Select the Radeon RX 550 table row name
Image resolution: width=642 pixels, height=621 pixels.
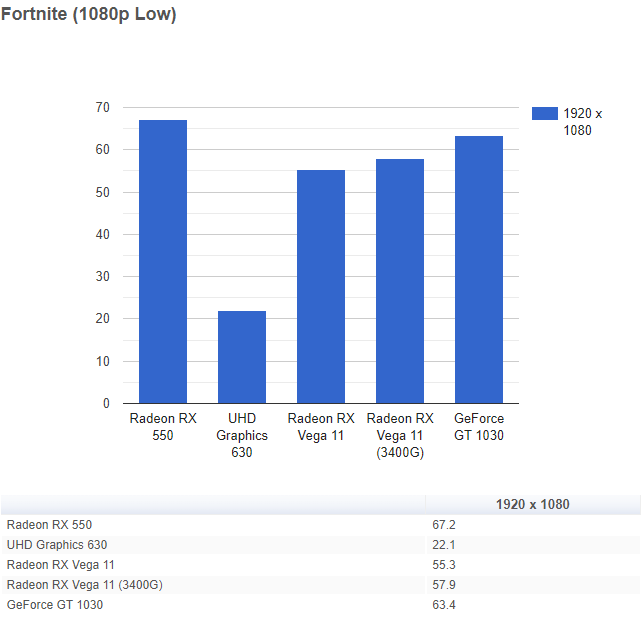coord(50,524)
